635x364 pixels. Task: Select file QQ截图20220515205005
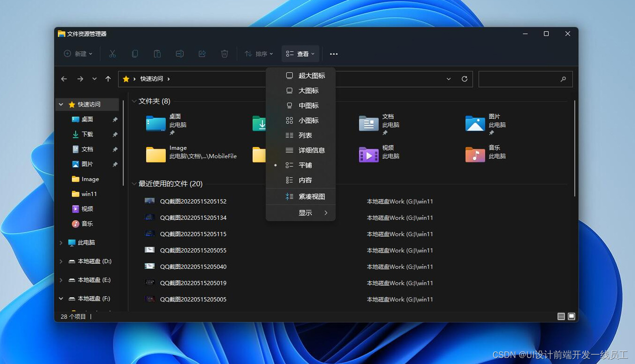click(x=193, y=300)
